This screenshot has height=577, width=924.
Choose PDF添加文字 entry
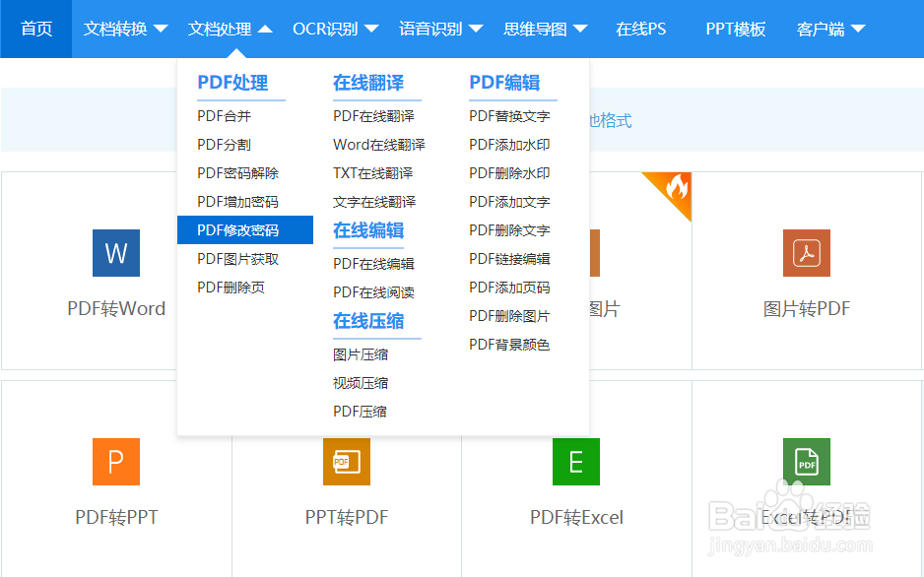pyautogui.click(x=509, y=202)
